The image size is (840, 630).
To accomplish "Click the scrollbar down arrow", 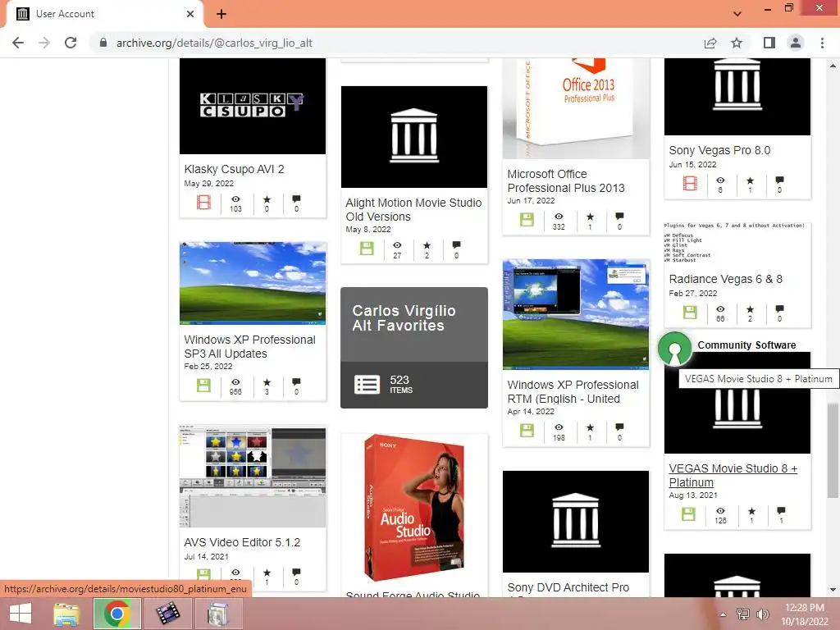I will point(833,590).
